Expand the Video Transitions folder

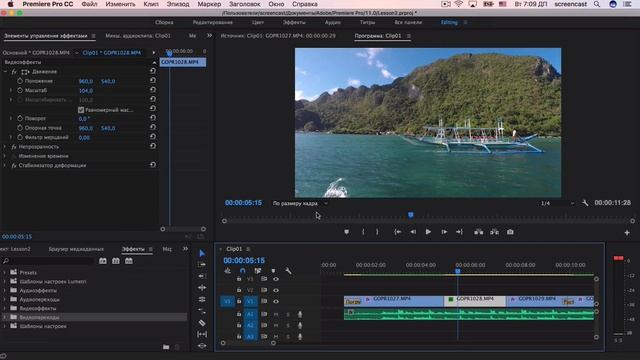click(4, 317)
